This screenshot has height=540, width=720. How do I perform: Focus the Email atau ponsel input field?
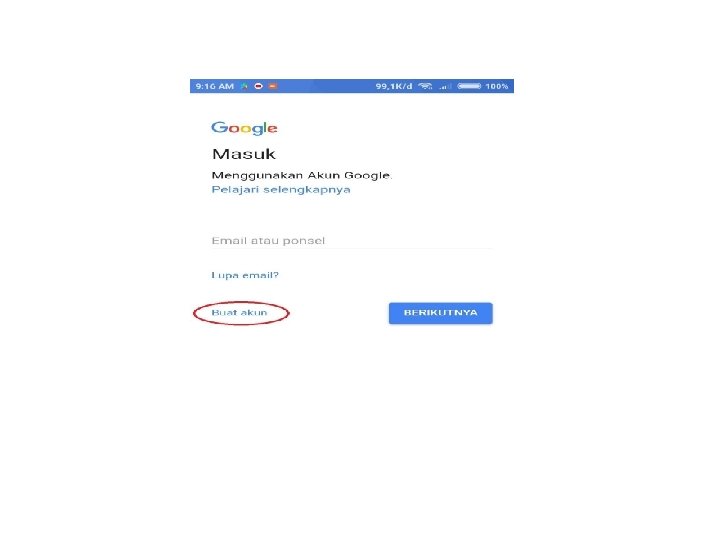[352, 240]
